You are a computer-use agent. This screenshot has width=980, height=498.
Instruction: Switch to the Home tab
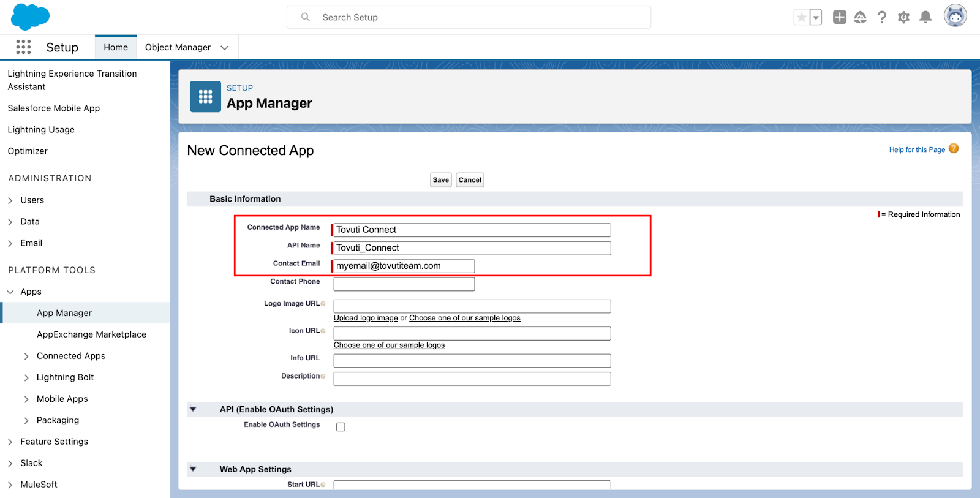coord(116,47)
